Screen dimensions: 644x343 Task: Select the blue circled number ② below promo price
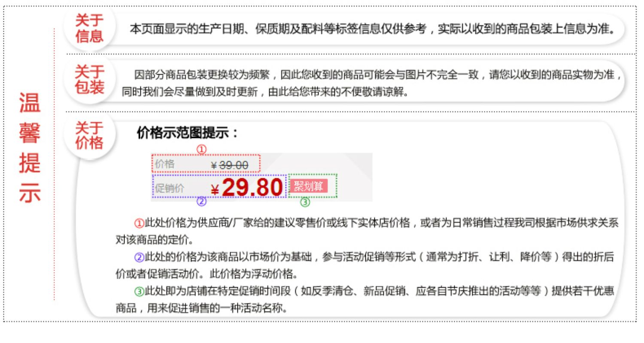tap(201, 201)
